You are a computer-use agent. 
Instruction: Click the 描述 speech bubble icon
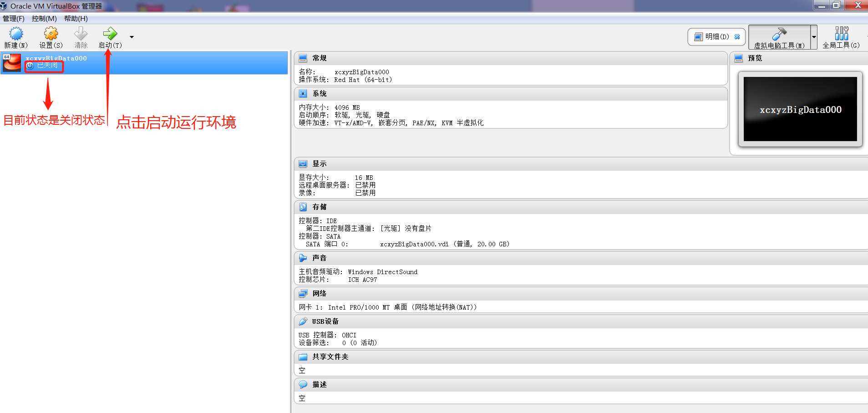(303, 385)
